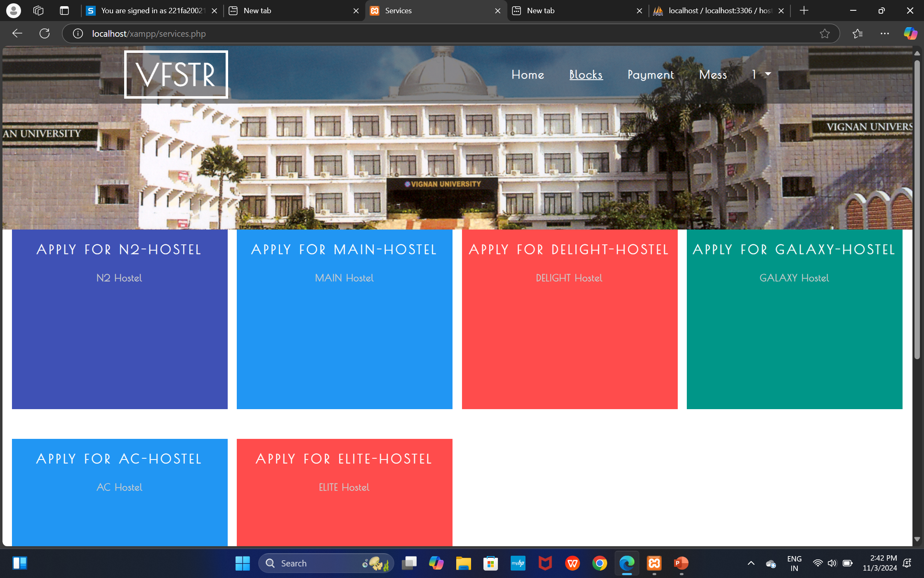Open Microsoft Store from taskbar
Screen dimensions: 924x578
click(x=490, y=563)
